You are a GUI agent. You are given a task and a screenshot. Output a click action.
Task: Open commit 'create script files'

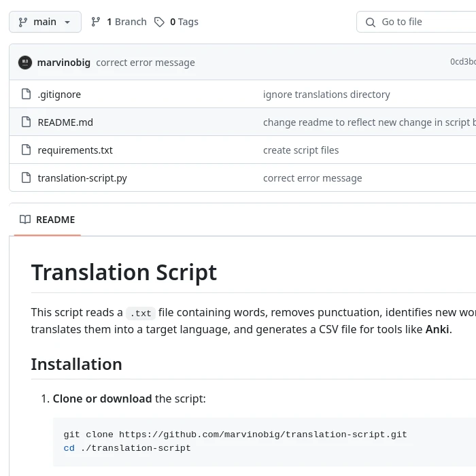[x=301, y=150]
